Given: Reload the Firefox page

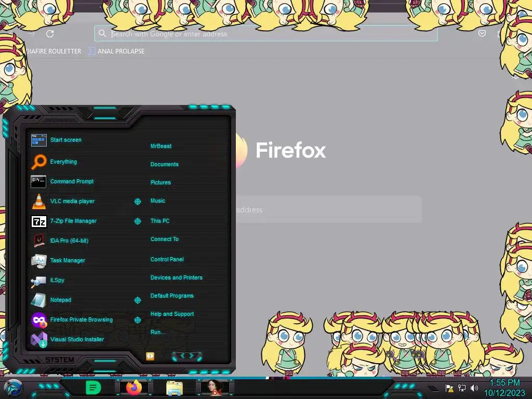Looking at the screenshot, I should click(x=50, y=34).
